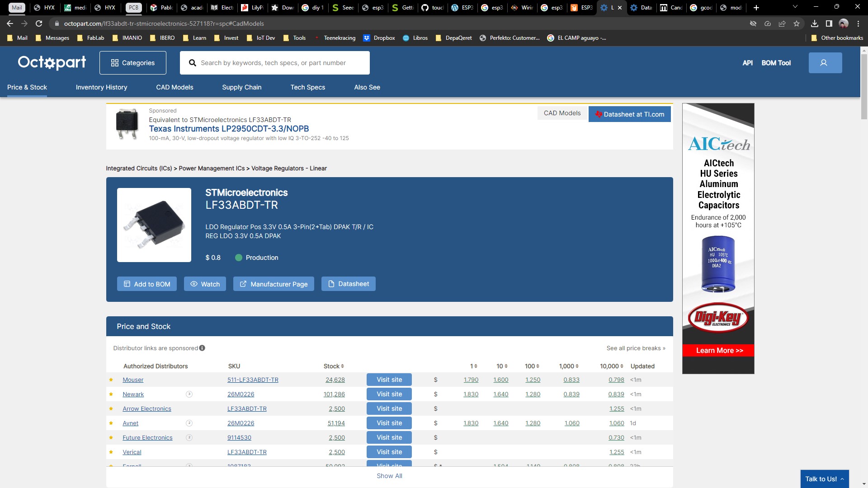Sort by quantity 100 price column
Image resolution: width=868 pixels, height=488 pixels.
[x=532, y=366]
